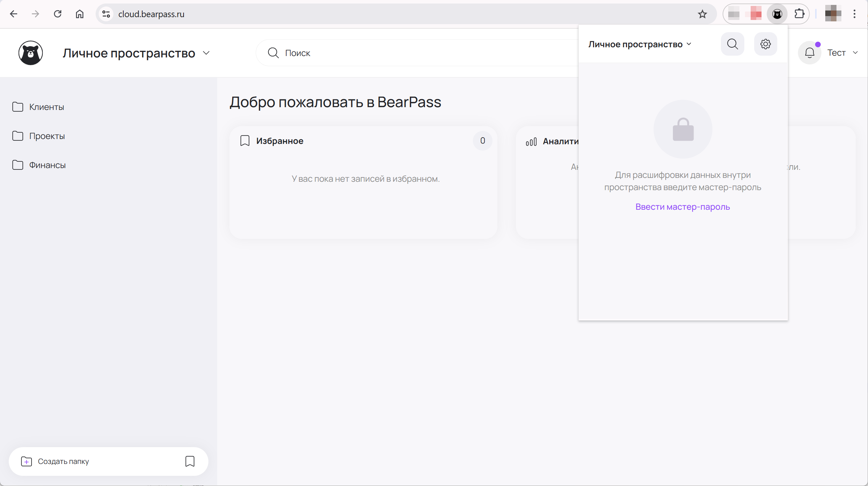
Task: Click bookmark icon next to Создать папку
Action: (x=190, y=461)
